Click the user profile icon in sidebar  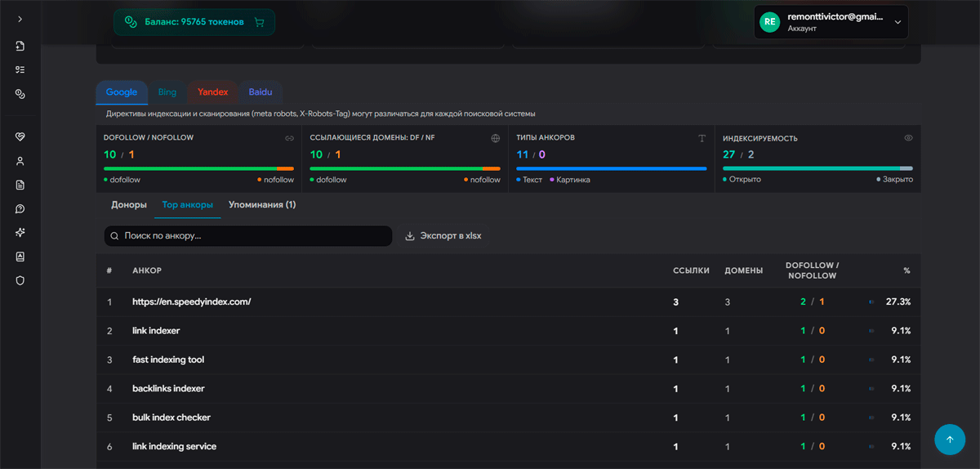[20, 161]
